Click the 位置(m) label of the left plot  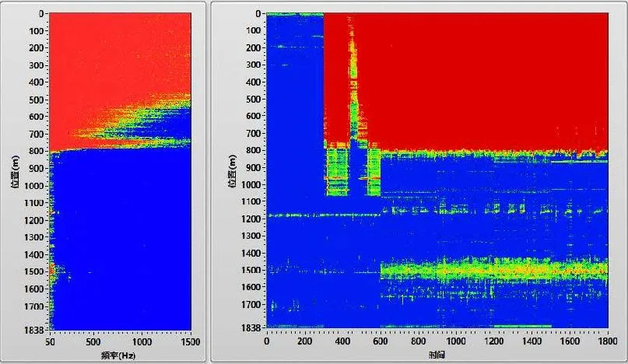(x=15, y=171)
